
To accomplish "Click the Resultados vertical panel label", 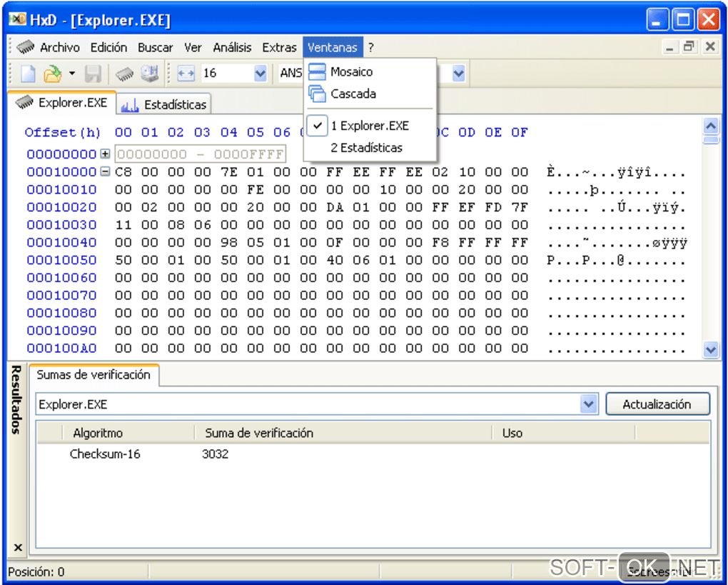I will tap(16, 399).
